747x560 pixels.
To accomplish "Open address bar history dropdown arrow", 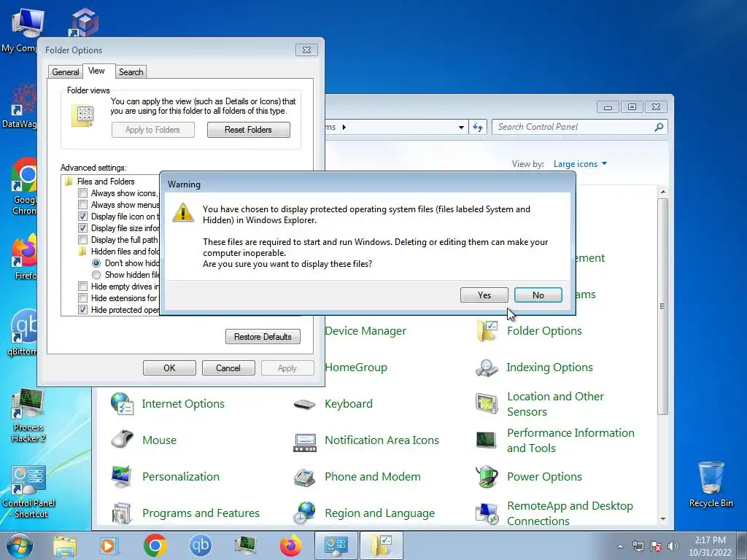I will point(461,127).
